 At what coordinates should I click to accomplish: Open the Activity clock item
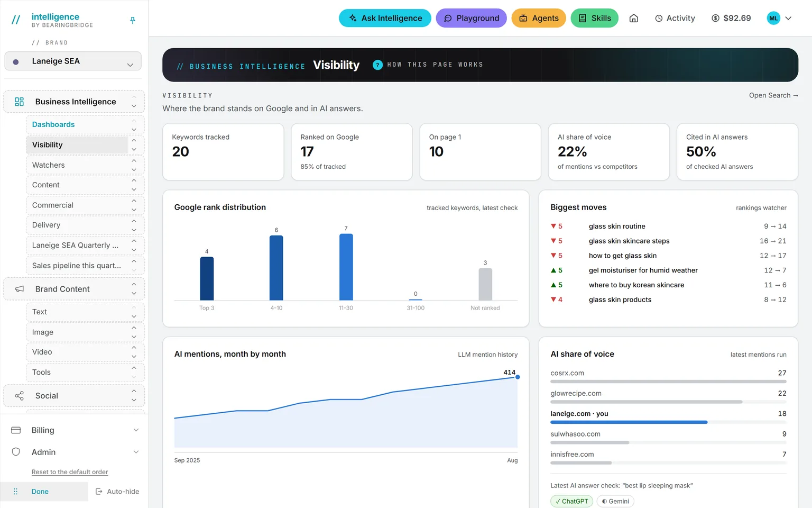[675, 18]
